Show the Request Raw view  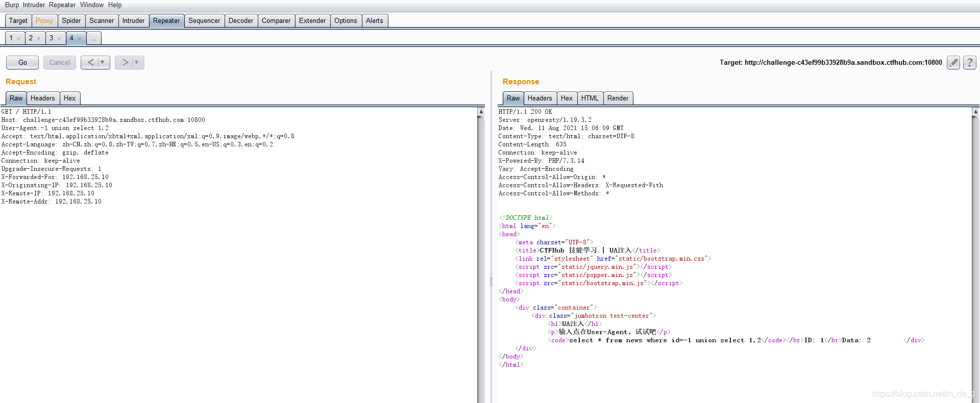[16, 98]
